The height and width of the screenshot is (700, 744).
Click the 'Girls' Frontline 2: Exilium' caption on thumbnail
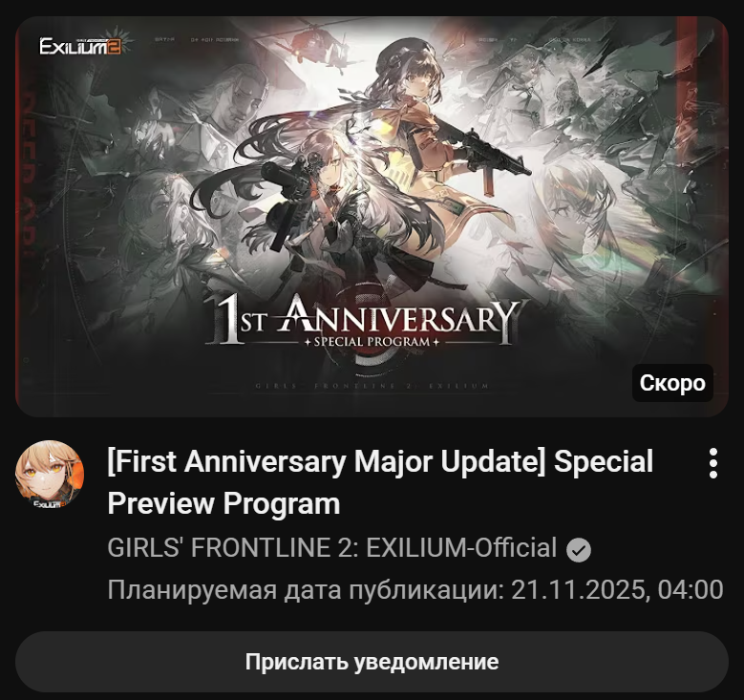pyautogui.click(x=372, y=386)
